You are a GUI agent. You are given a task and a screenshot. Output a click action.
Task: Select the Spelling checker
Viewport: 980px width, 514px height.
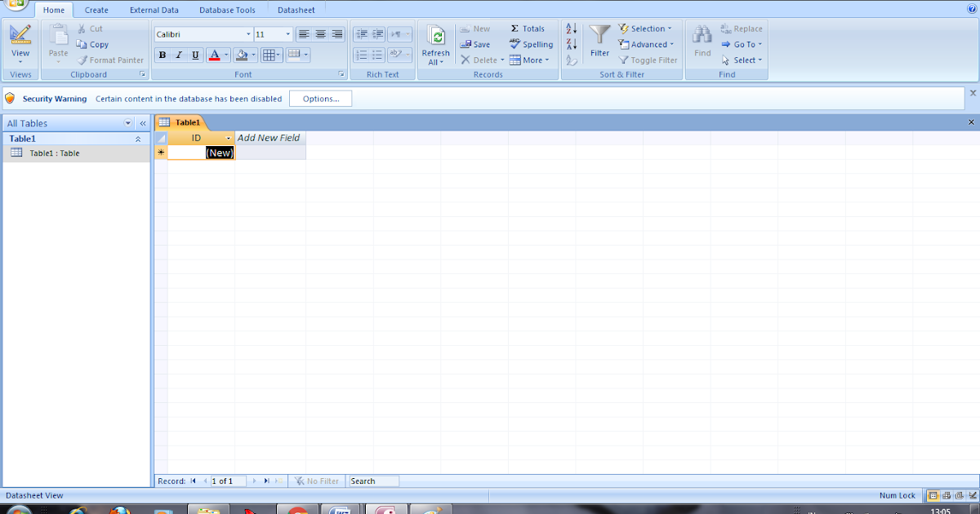click(531, 44)
